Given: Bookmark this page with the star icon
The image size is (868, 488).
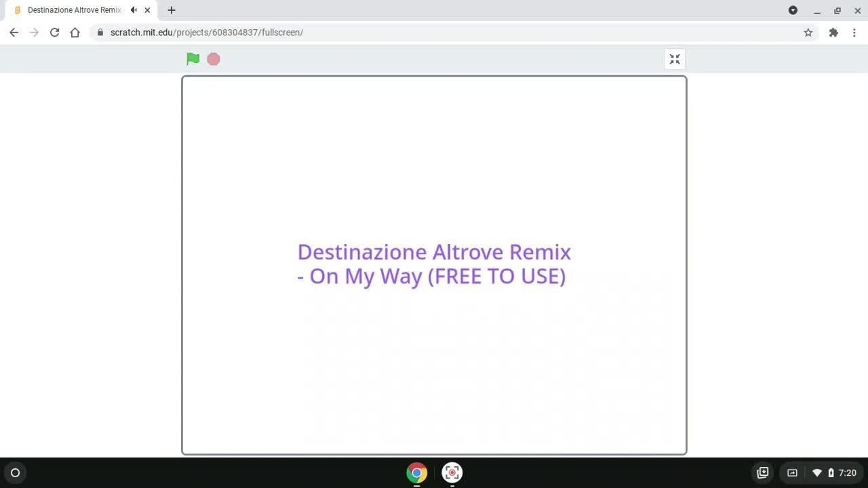Looking at the screenshot, I should [808, 33].
